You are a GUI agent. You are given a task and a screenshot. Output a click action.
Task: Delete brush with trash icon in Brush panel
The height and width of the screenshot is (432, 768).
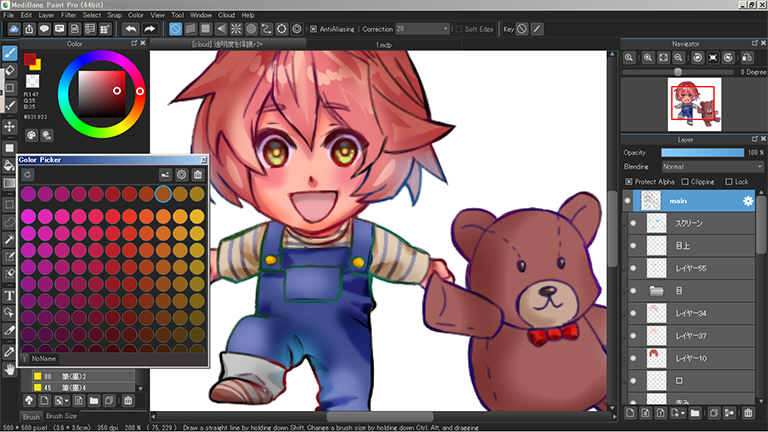coord(128,401)
